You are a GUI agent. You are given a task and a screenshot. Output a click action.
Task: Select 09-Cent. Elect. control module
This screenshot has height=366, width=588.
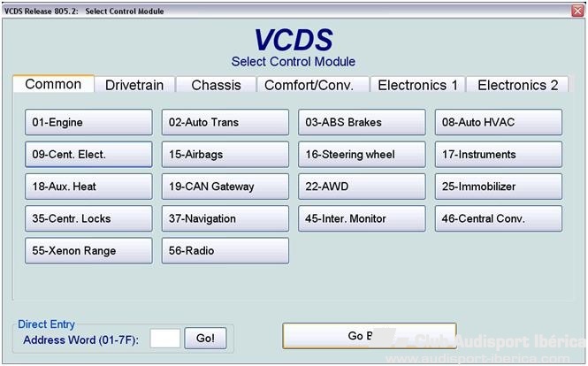coord(88,154)
